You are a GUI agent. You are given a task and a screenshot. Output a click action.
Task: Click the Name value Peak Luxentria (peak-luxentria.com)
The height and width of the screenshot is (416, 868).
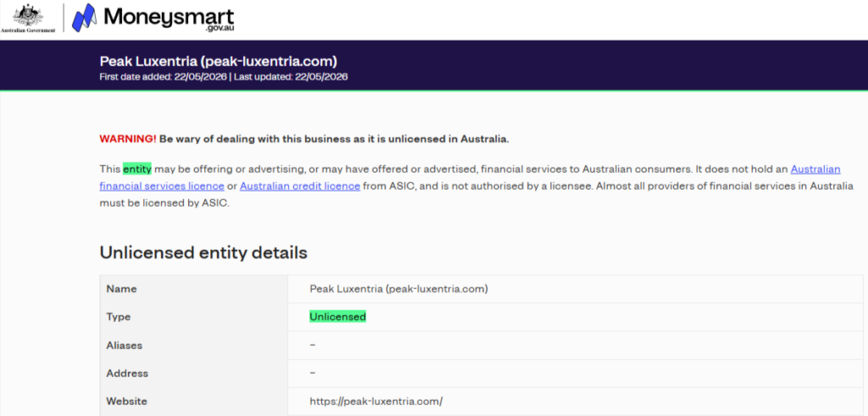398,289
